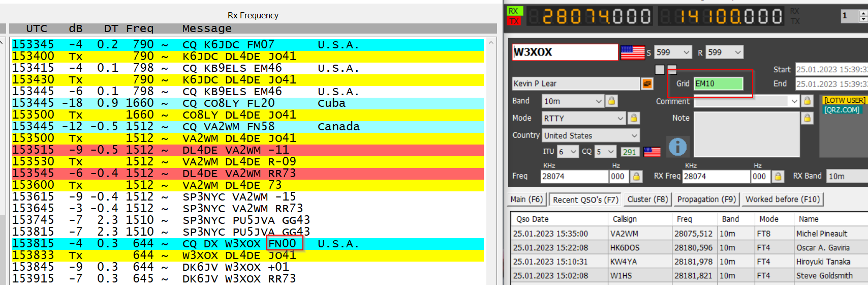The image size is (868, 285).
Task: Click the small flag icon beside 291
Action: 652,152
